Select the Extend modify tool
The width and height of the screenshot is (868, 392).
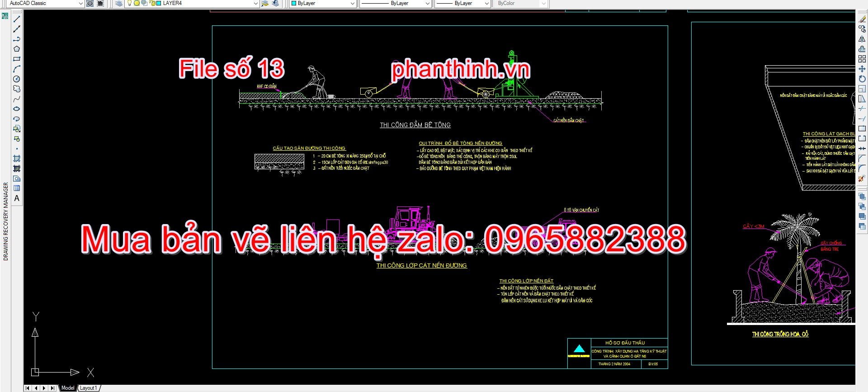862,119
